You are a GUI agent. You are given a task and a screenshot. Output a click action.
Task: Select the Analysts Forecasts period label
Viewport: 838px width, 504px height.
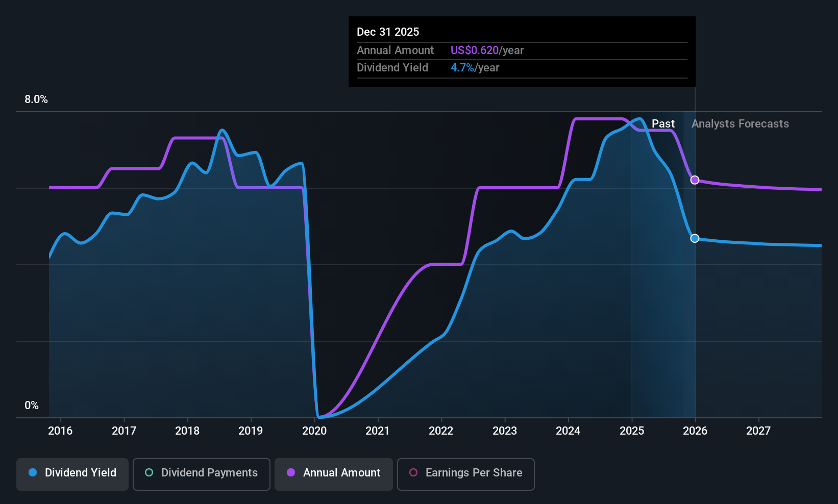point(740,123)
